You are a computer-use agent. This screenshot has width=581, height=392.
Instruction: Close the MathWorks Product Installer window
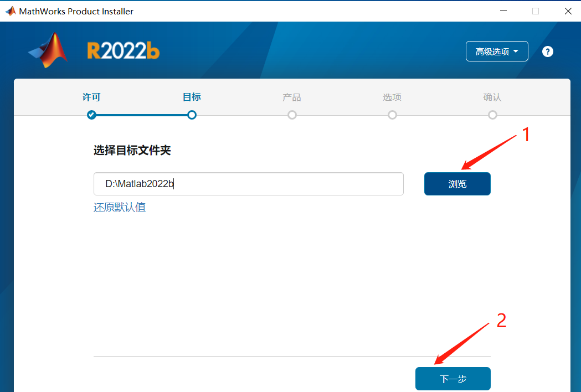pos(568,11)
